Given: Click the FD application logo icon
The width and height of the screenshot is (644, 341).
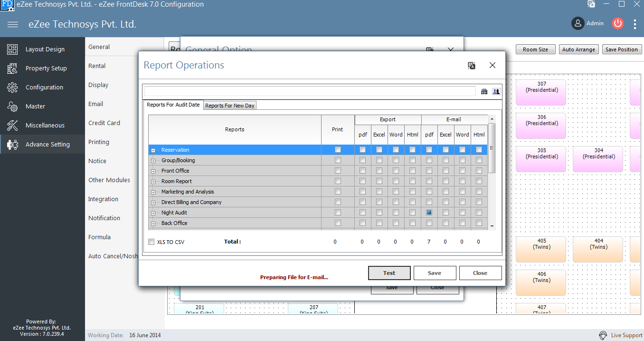Looking at the screenshot, I should tap(7, 5).
